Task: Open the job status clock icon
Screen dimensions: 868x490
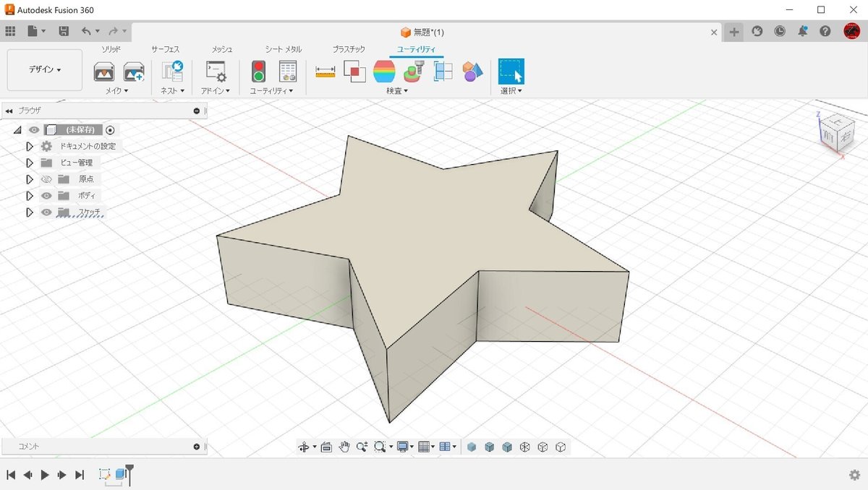Action: [x=780, y=31]
